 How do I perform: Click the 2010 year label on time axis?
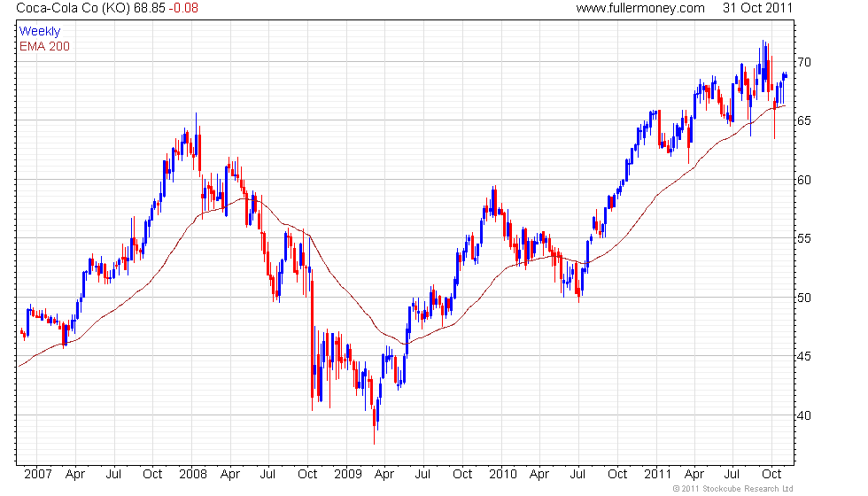pos(503,475)
